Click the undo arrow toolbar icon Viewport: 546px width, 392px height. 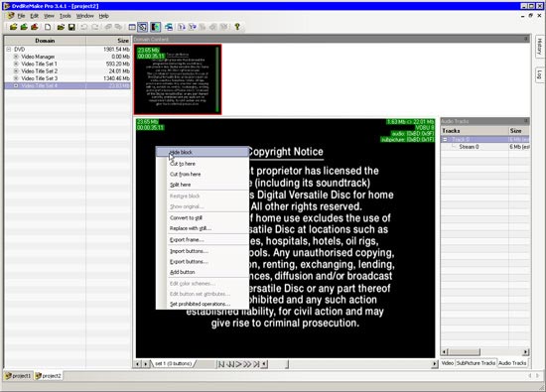pos(84,27)
